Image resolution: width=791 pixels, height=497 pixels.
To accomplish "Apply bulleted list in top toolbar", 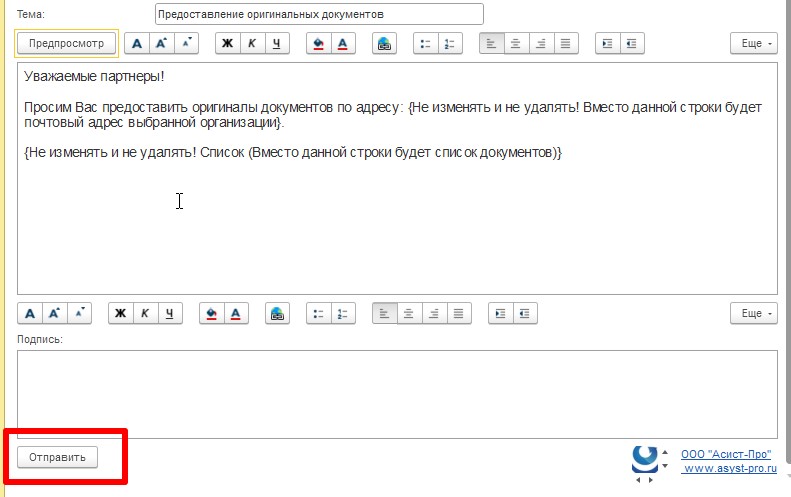I will coord(425,43).
